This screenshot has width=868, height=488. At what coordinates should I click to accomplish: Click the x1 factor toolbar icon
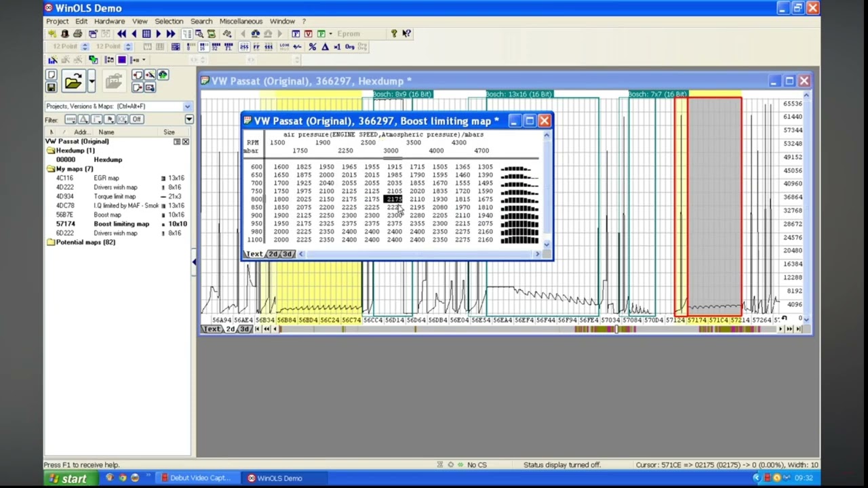coord(337,47)
